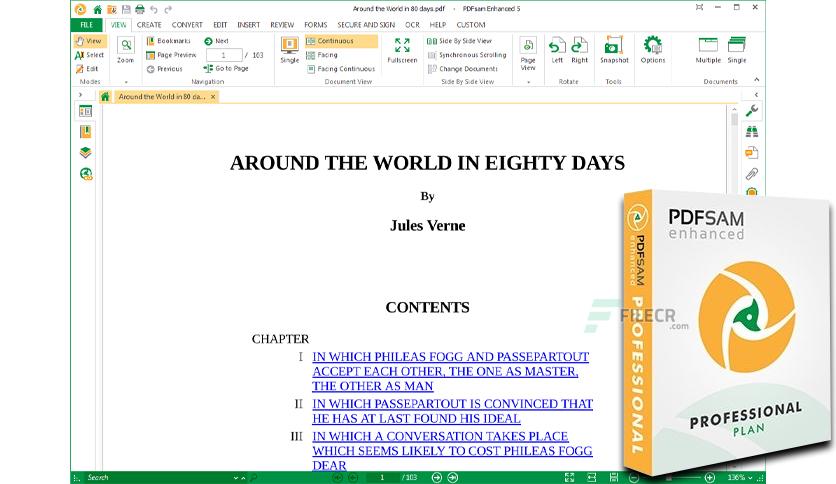The height and width of the screenshot is (484, 836).
Task: Collapse the ribbon with the up chevron
Action: pyautogui.click(x=757, y=79)
